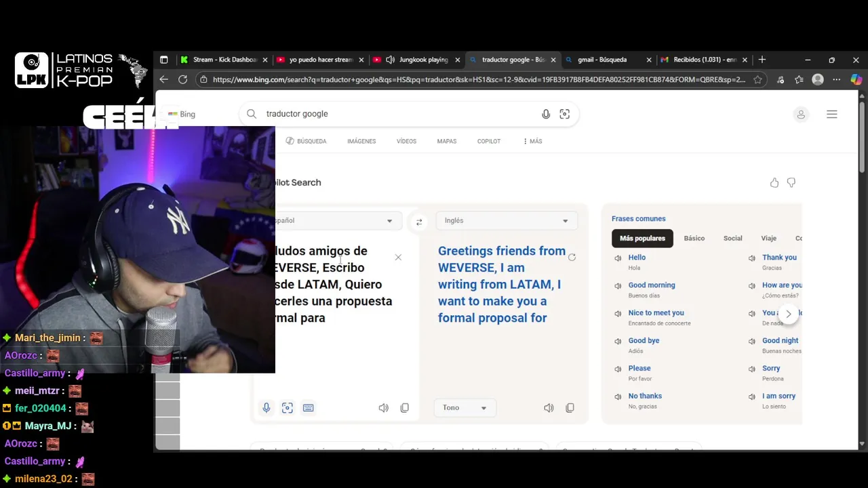Image resolution: width=868 pixels, height=488 pixels.
Task: Listen to the Spanish source text
Action: pos(384,407)
